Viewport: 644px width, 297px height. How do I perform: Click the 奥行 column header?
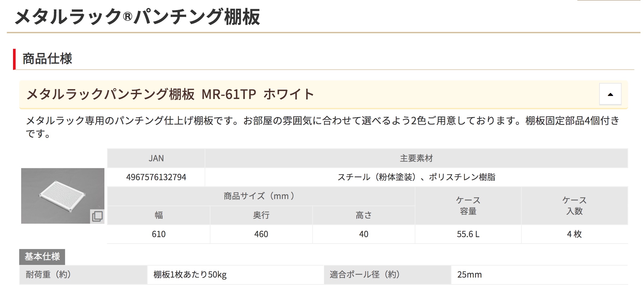click(x=261, y=215)
